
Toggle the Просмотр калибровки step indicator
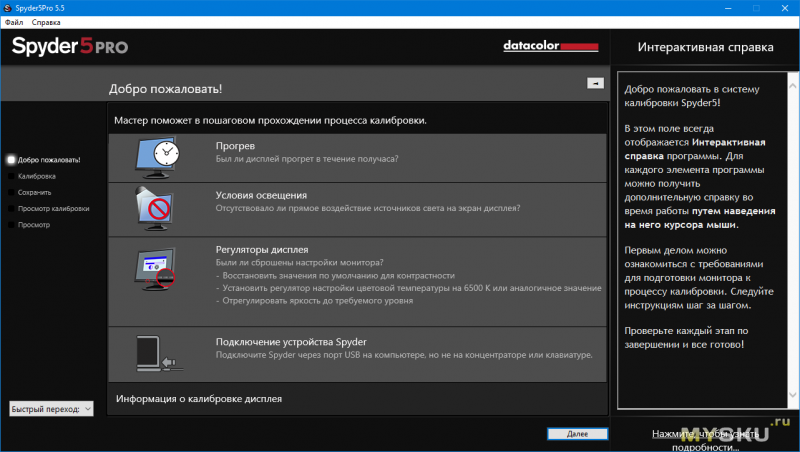pos(11,209)
